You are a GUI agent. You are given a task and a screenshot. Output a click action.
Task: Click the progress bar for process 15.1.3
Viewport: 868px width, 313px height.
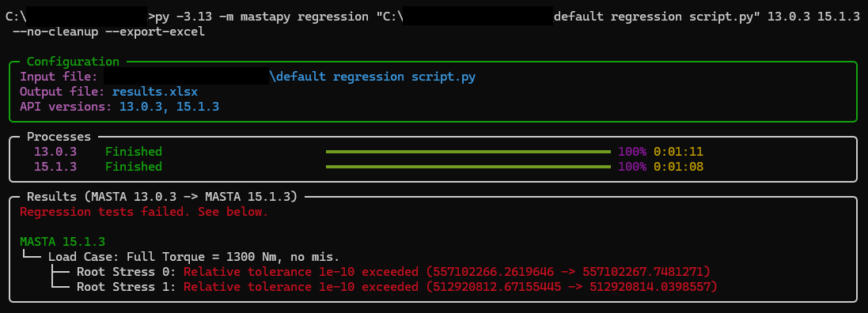click(x=468, y=166)
